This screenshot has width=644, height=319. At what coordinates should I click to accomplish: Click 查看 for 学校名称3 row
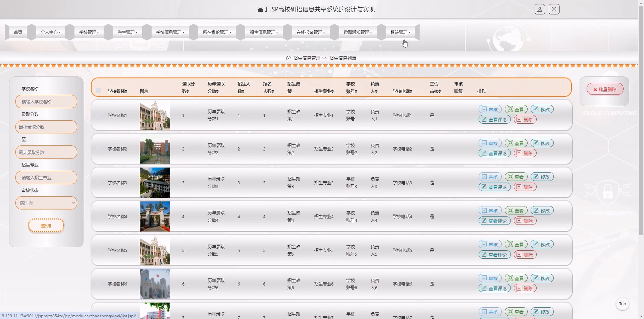click(x=516, y=177)
